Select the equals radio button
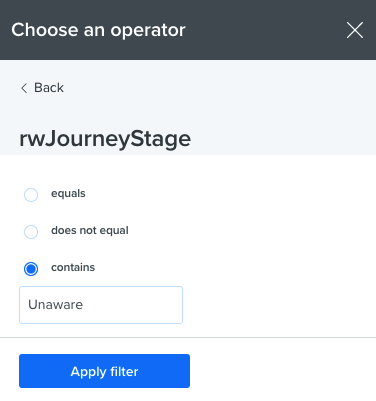 (31, 195)
